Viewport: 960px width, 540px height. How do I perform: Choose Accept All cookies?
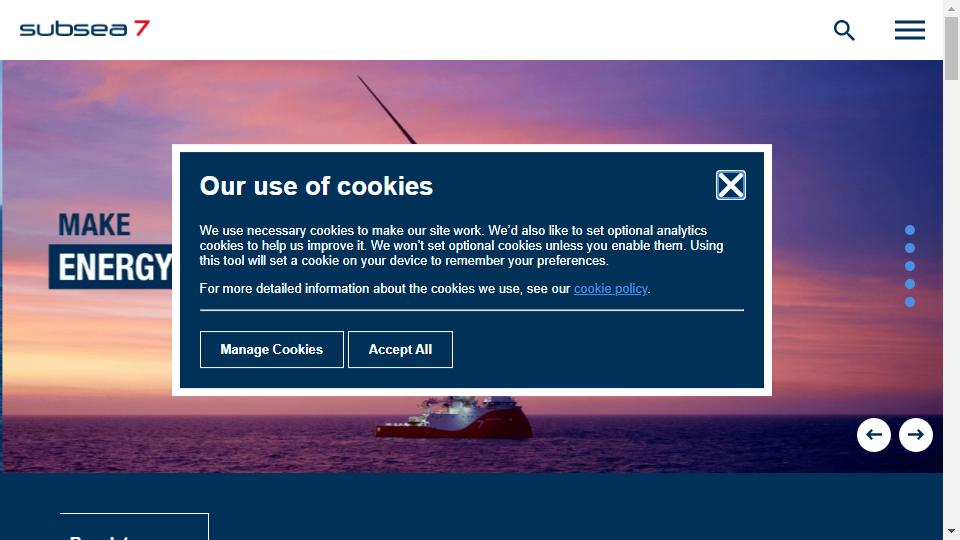(400, 350)
